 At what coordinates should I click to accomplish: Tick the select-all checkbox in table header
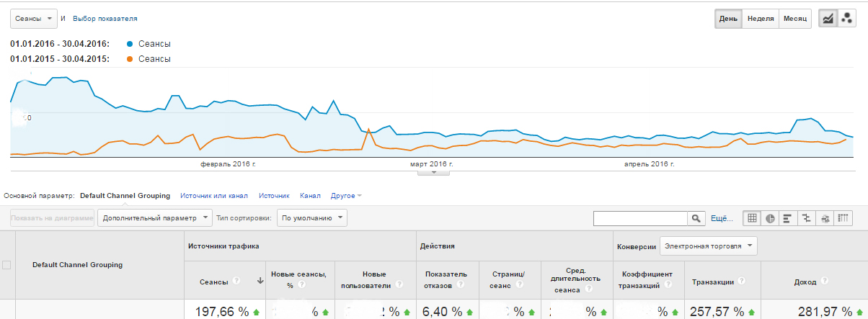[x=7, y=265]
